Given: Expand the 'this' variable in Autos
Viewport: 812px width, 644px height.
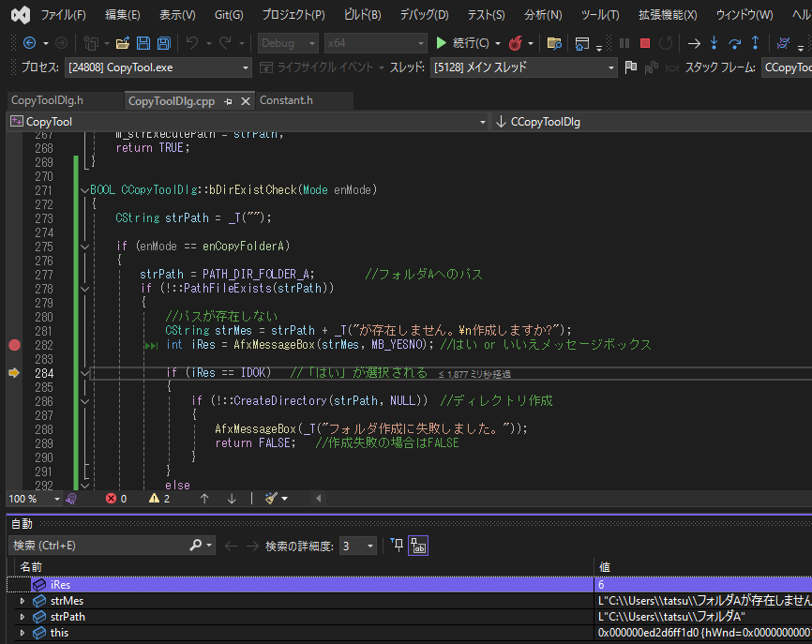Looking at the screenshot, I should click(x=23, y=633).
